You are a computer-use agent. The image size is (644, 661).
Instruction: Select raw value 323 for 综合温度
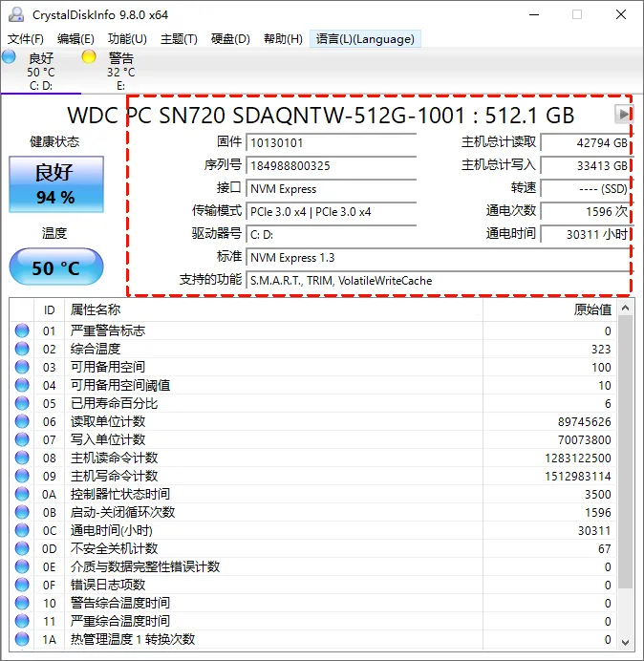(601, 349)
